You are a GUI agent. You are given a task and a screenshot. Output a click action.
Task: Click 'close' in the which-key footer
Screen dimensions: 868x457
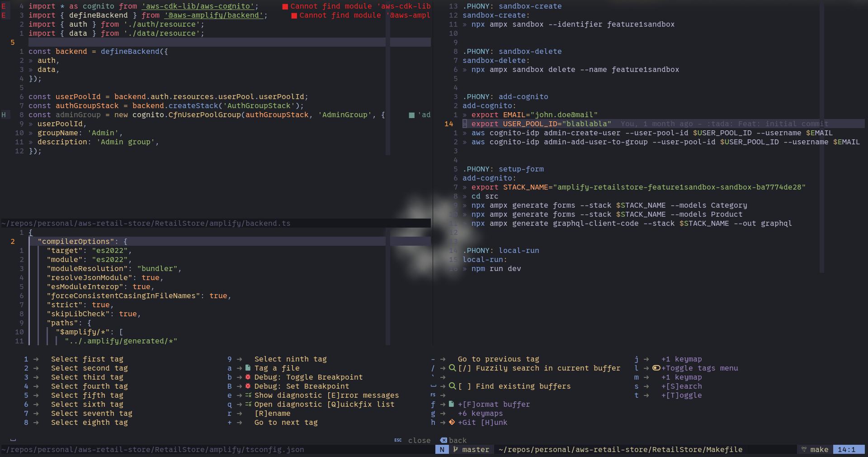pyautogui.click(x=419, y=440)
